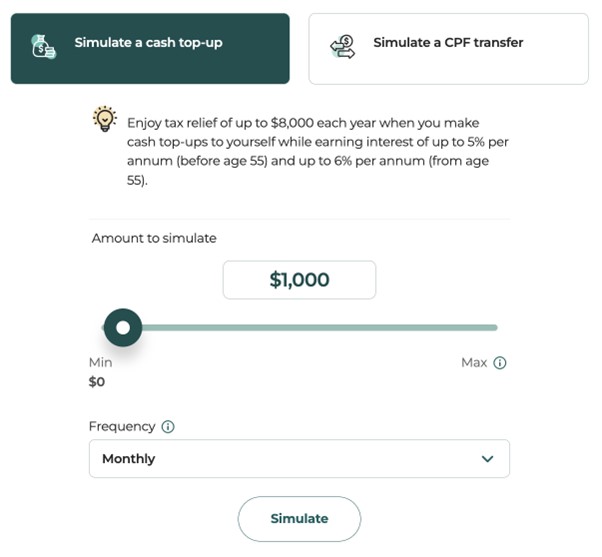The height and width of the screenshot is (557, 602).
Task: Click the $1,000 amount input field
Action: [x=299, y=280]
